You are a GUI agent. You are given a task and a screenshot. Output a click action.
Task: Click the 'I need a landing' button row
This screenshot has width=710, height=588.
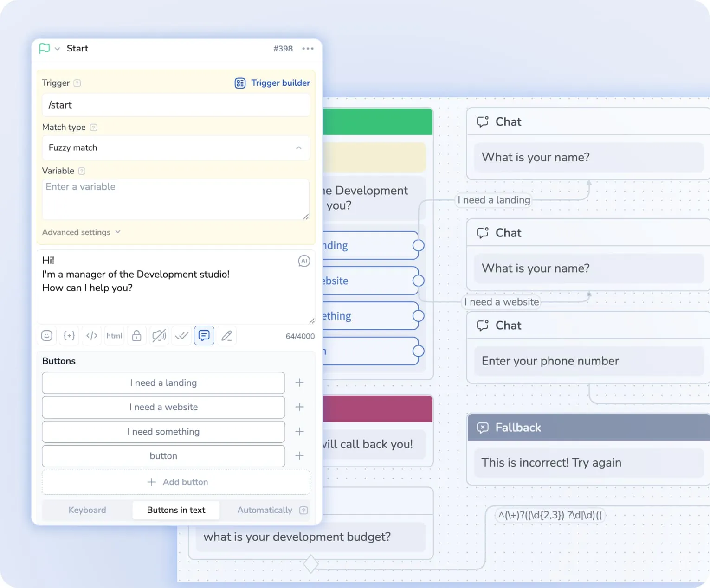[163, 383]
